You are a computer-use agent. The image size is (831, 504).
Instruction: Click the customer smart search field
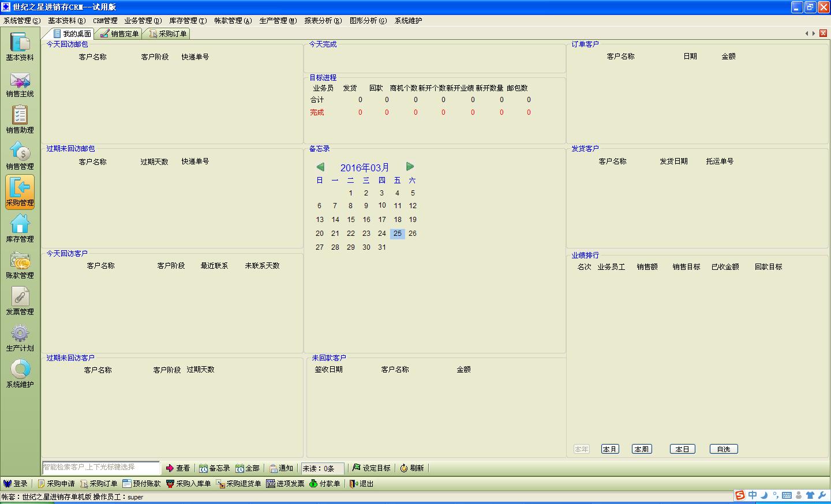pos(101,468)
